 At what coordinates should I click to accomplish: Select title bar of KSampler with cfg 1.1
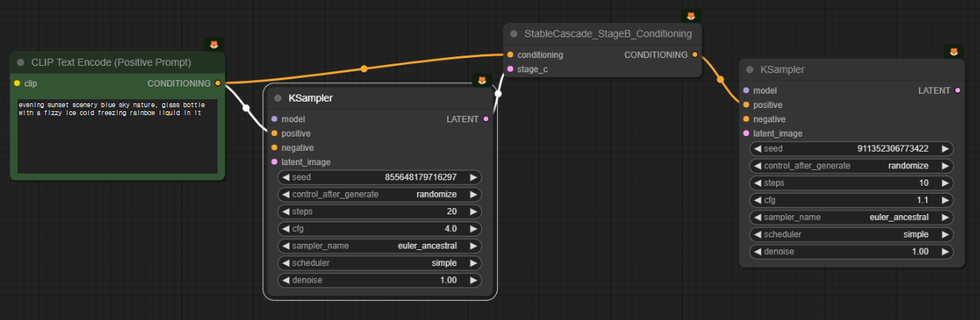coord(852,70)
